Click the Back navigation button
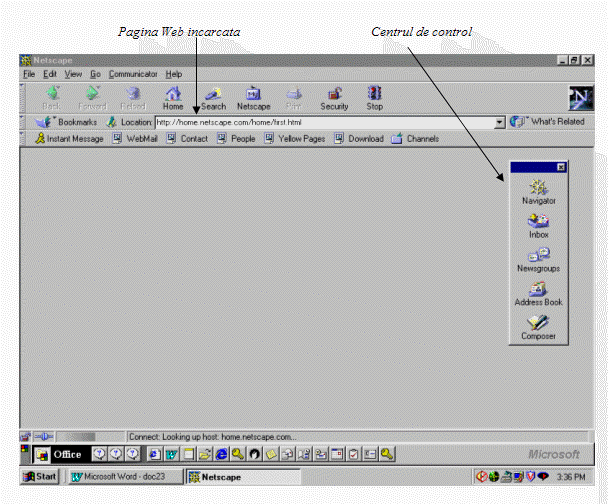The width and height of the screenshot is (608, 504). (52, 98)
